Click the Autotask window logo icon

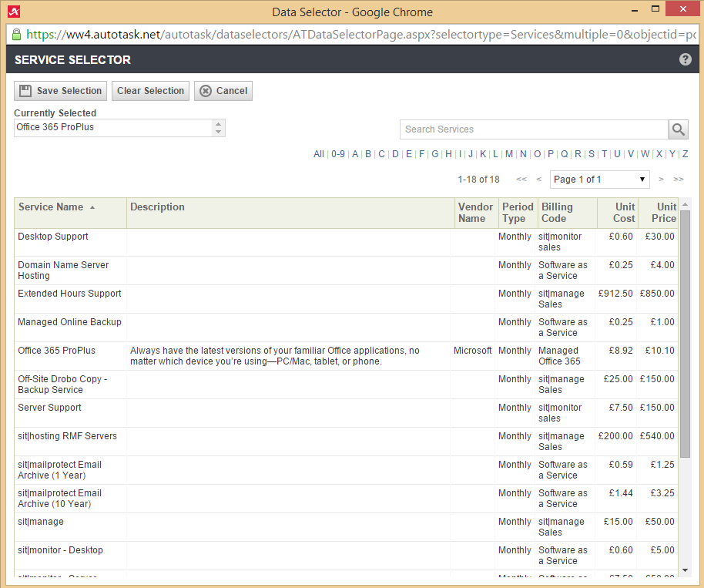point(14,12)
